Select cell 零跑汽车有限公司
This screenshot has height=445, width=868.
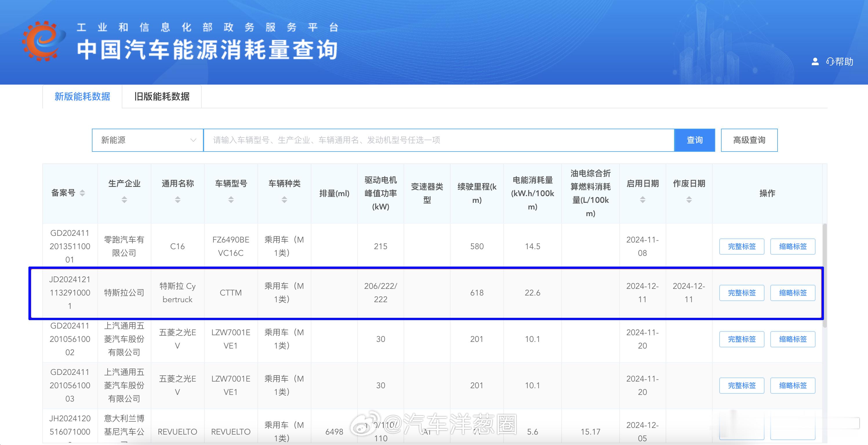[x=124, y=246]
